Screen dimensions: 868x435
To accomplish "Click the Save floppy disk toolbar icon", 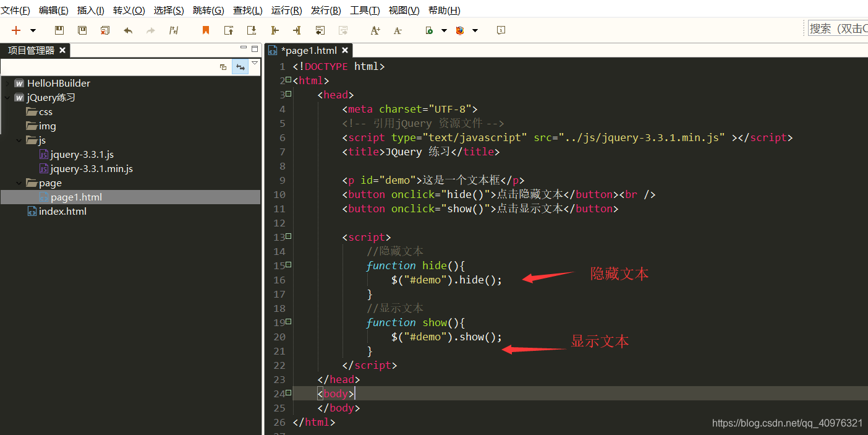I will tap(59, 30).
